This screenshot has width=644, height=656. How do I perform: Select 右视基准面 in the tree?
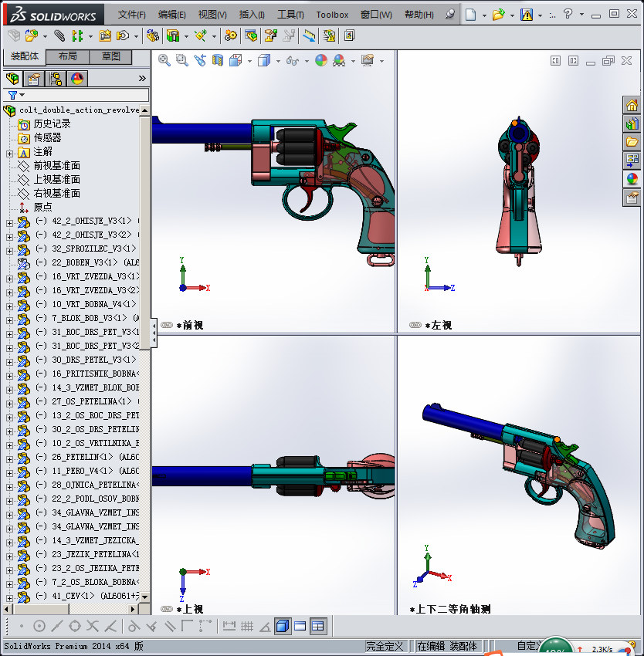pos(56,193)
